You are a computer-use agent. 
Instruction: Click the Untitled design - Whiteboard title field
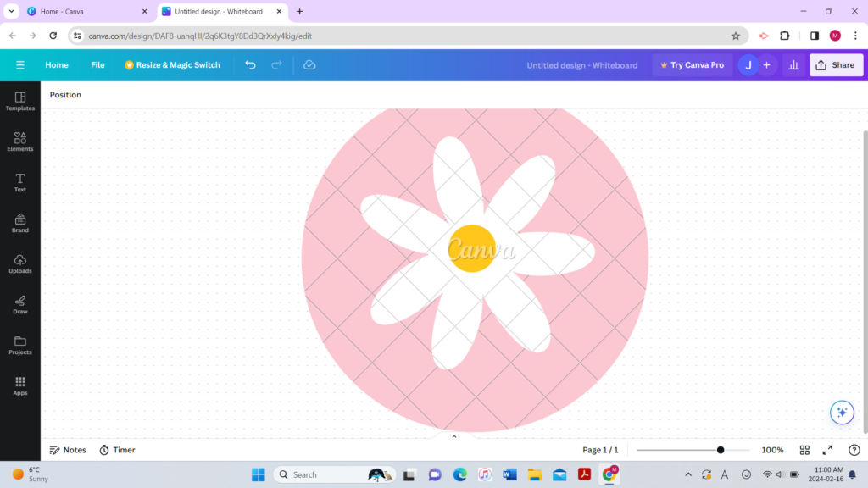[581, 65]
